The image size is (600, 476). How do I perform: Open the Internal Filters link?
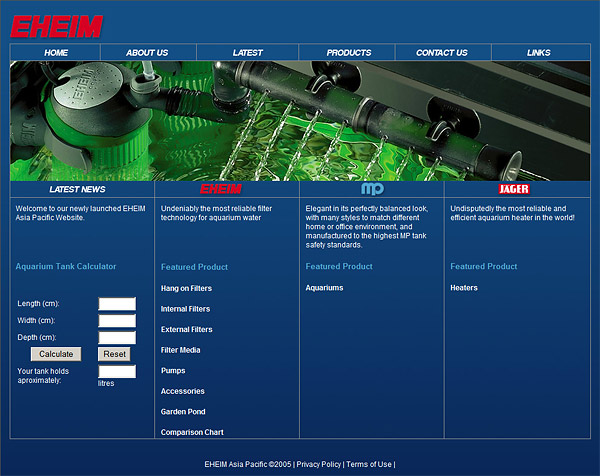[x=185, y=309]
